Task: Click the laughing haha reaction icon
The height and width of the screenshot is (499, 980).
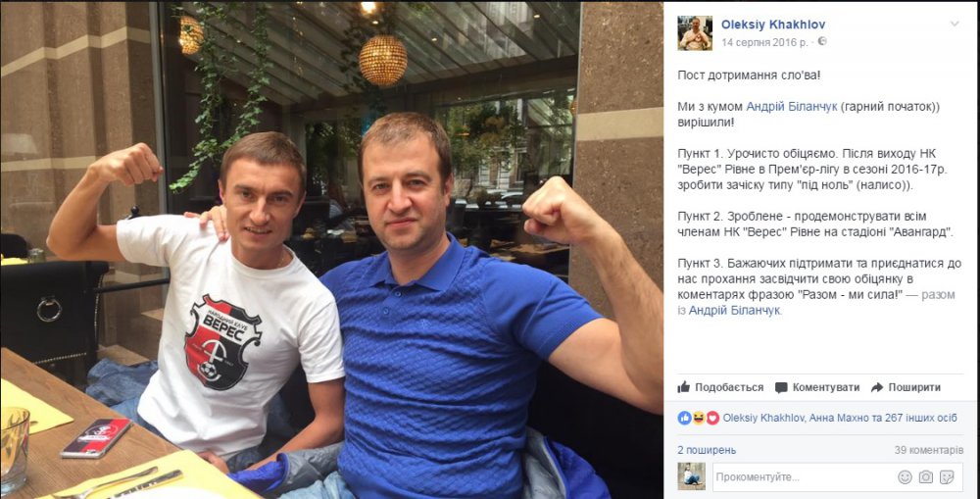Action: coord(699,419)
